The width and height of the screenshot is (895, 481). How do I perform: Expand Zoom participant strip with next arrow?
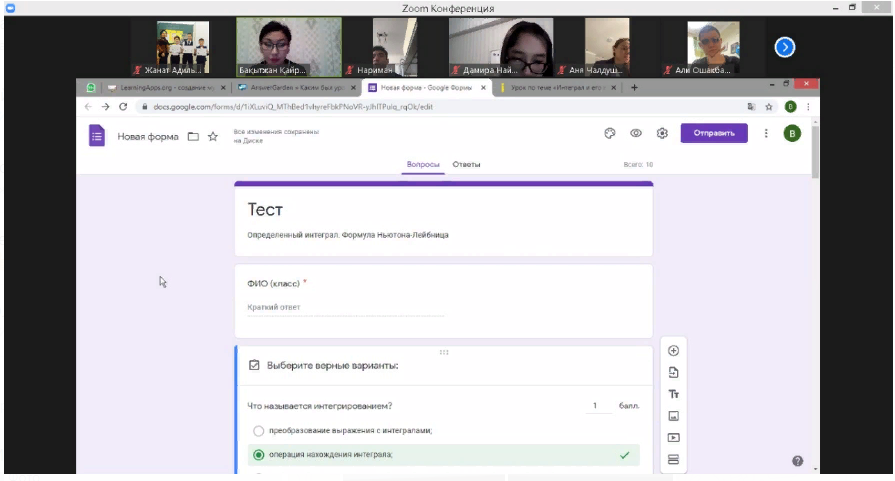[786, 46]
